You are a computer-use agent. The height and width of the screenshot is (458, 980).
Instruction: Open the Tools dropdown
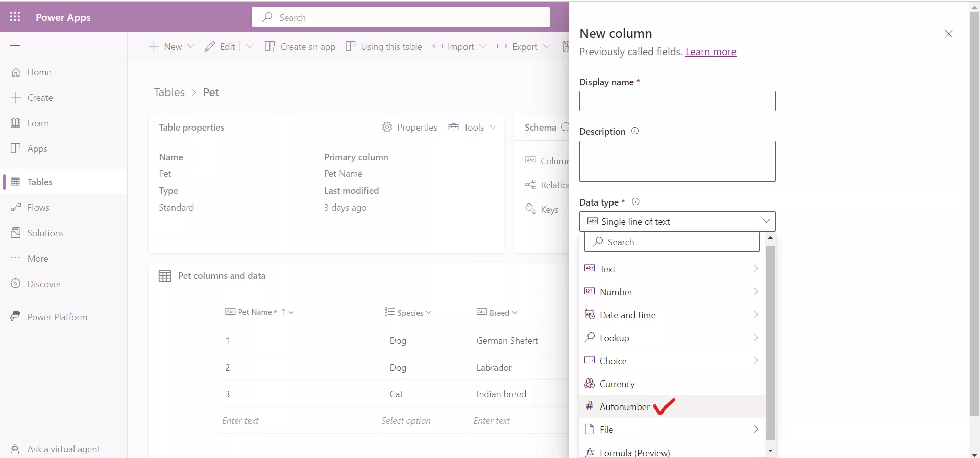pyautogui.click(x=473, y=128)
